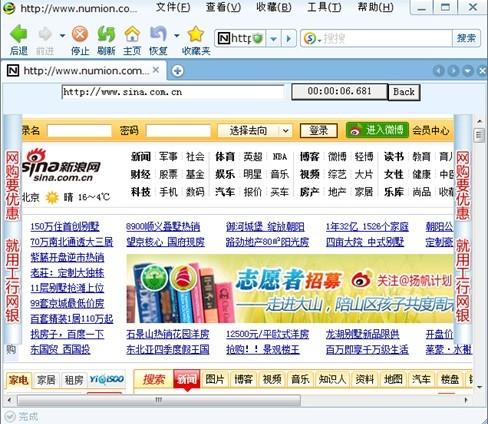Expand the 选择去向 dropdown

285,131
